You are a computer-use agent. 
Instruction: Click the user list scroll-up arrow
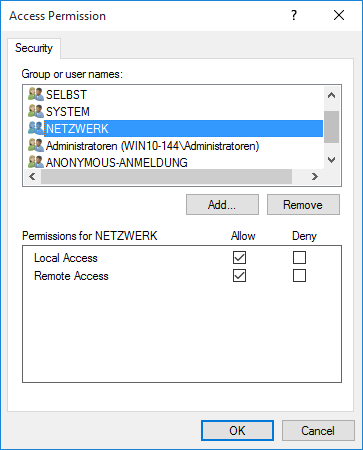[331, 96]
